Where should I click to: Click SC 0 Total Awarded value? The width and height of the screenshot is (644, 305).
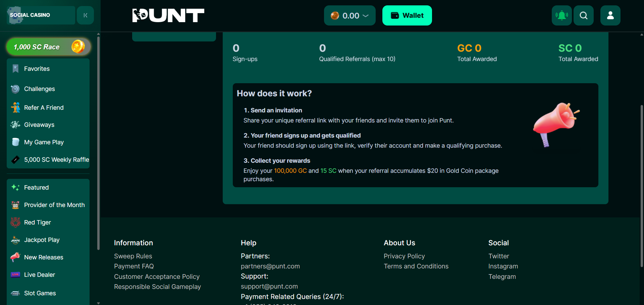[570, 48]
